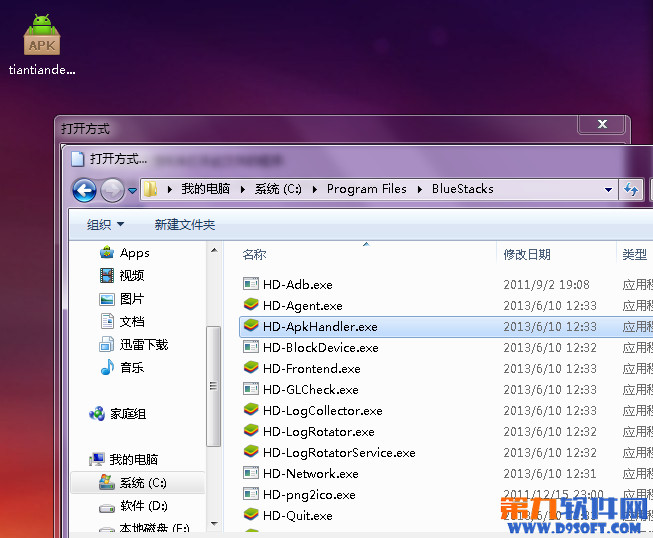
Task: Expand arrow before 我的电脑 breadcrumb
Action: (x=169, y=189)
